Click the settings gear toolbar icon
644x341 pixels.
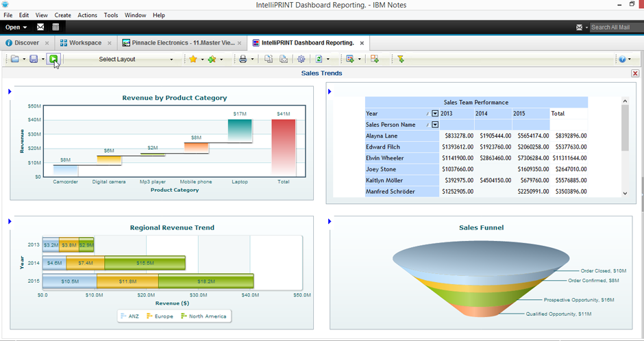coord(301,60)
